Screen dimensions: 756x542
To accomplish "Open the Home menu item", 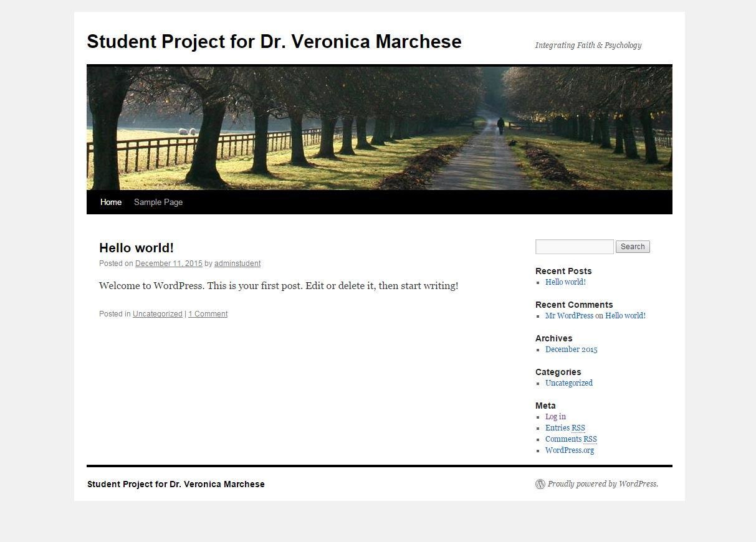I will [x=111, y=202].
